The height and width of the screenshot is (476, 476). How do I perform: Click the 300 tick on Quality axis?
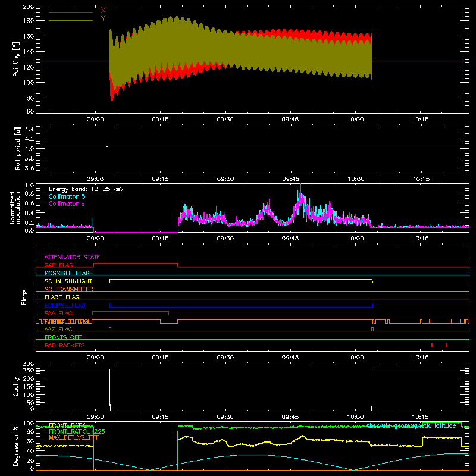click(29, 364)
